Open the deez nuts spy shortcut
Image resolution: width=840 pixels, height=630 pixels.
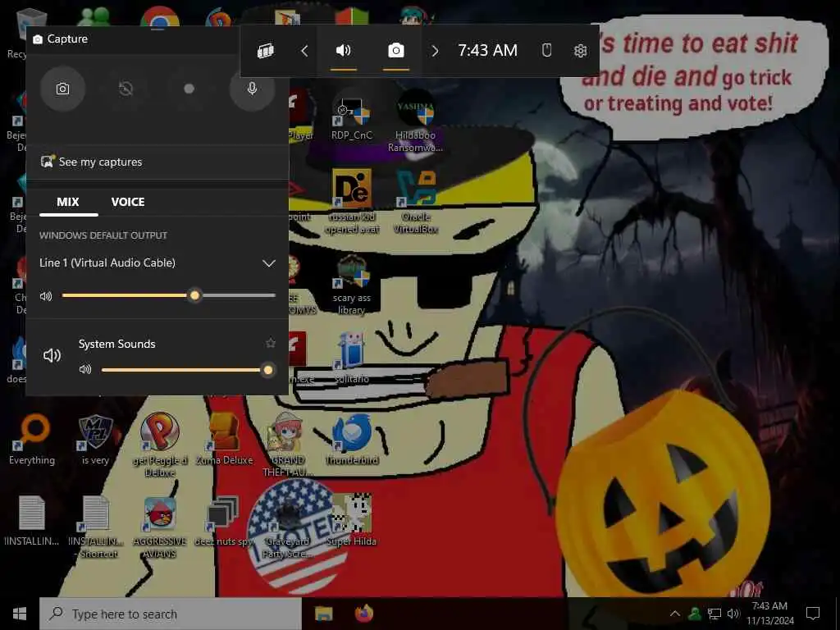(x=224, y=521)
